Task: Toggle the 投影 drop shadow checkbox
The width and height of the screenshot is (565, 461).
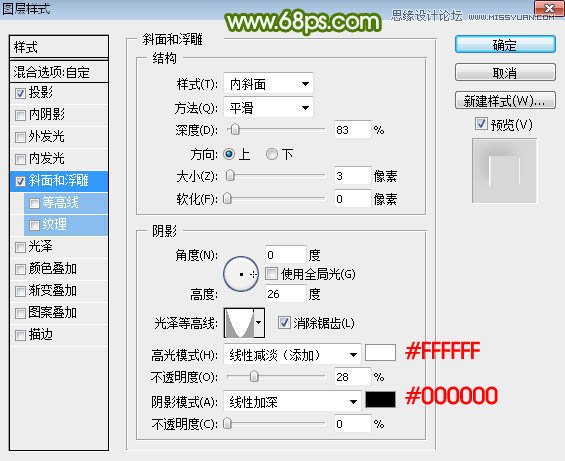Action: point(20,93)
